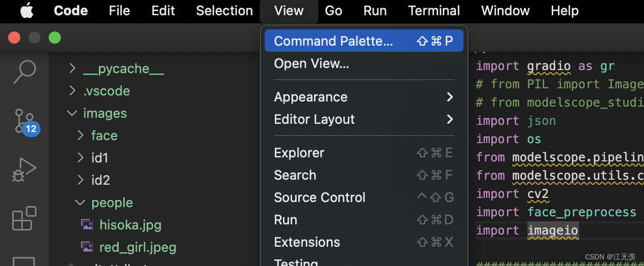Collapse the people folder chevron
The width and height of the screenshot is (644, 266).
80,203
